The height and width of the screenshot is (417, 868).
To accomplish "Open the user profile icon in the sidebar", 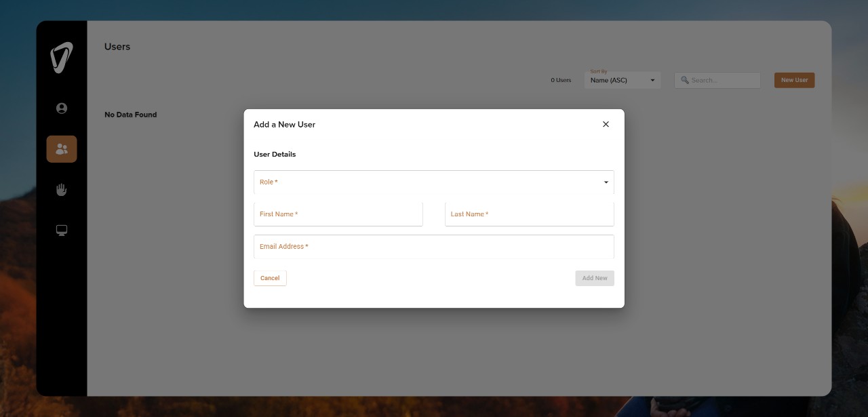I will click(x=61, y=108).
